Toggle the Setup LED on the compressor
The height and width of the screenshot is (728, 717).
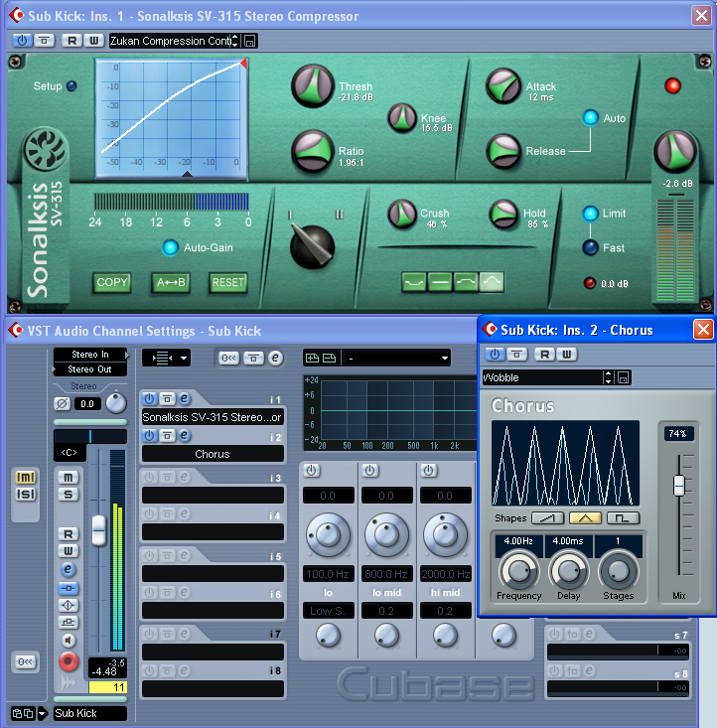click(x=72, y=85)
